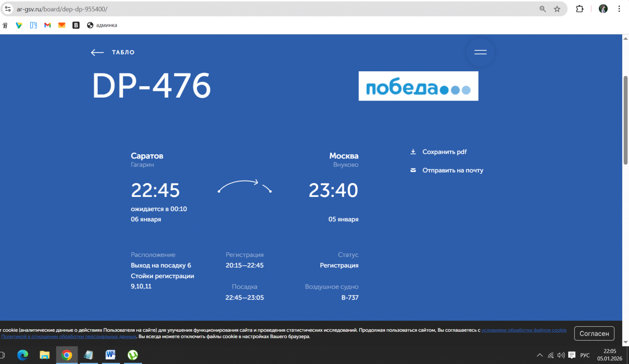Open the hamburger menu on the airport site
Screen dimensions: 629x364
point(480,52)
